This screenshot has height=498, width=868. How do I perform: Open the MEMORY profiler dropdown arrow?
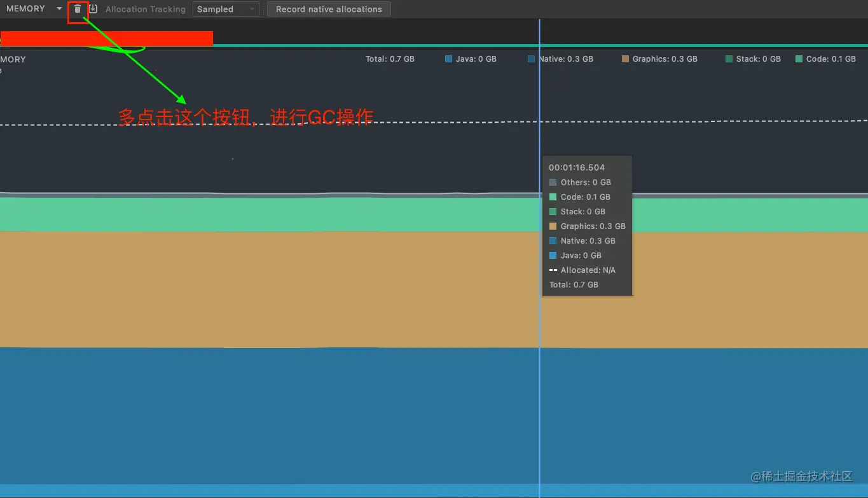(x=59, y=9)
